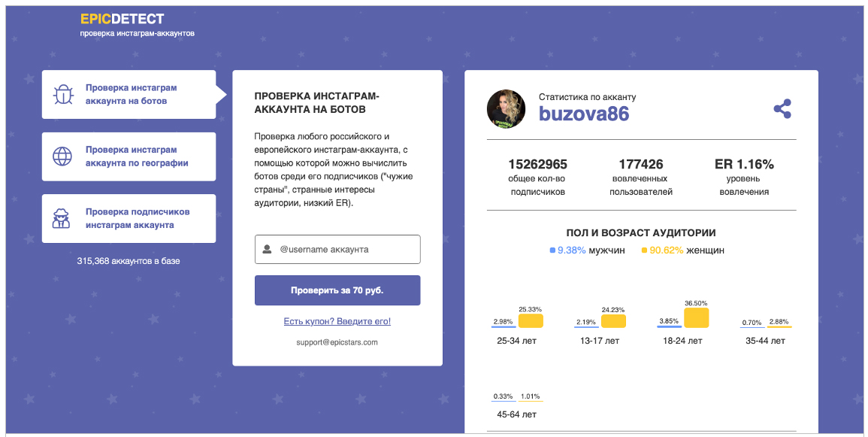Click the globe icon for geography check
The width and height of the screenshot is (868, 437).
tap(62, 156)
